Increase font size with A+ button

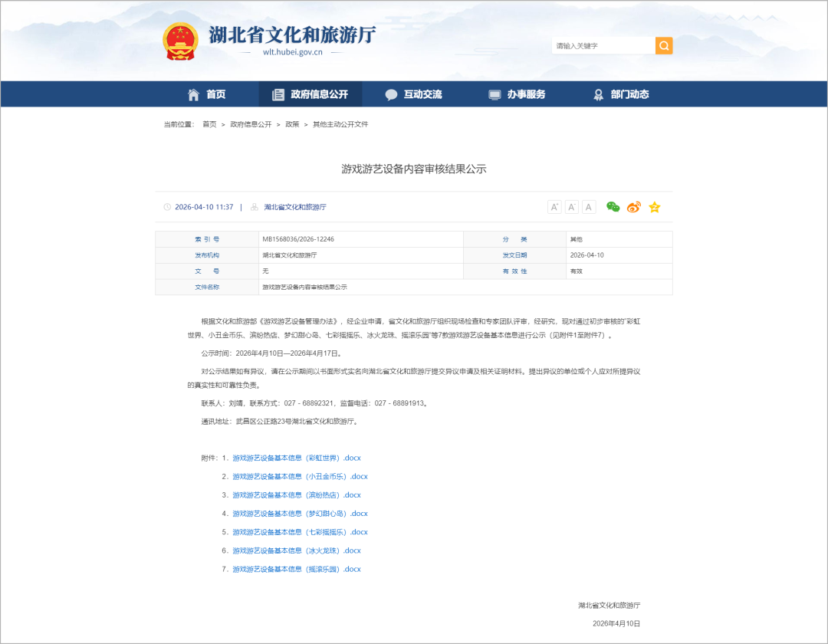554,207
